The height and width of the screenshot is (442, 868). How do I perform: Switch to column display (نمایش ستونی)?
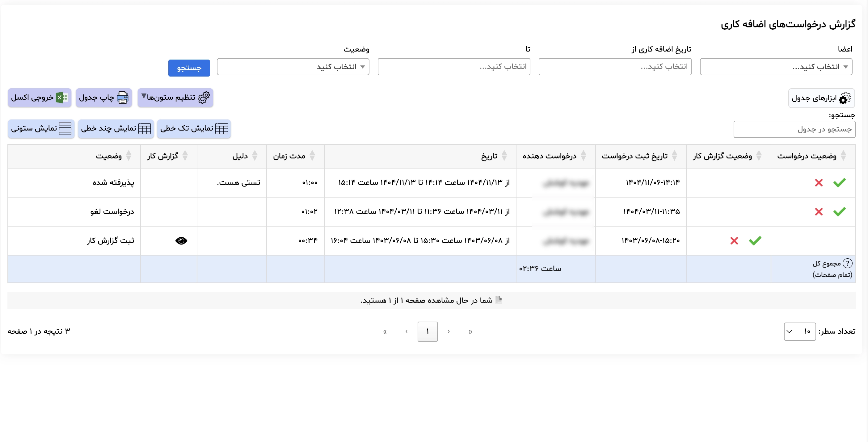click(x=41, y=129)
